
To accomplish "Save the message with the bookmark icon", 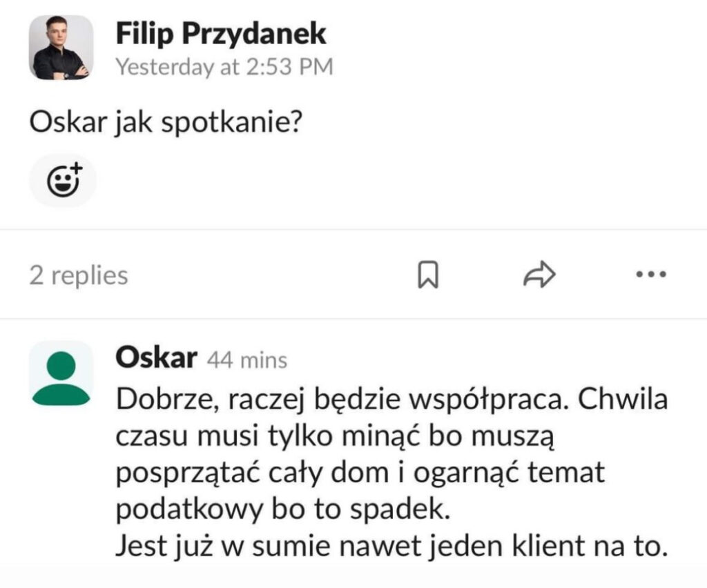I will (x=428, y=275).
